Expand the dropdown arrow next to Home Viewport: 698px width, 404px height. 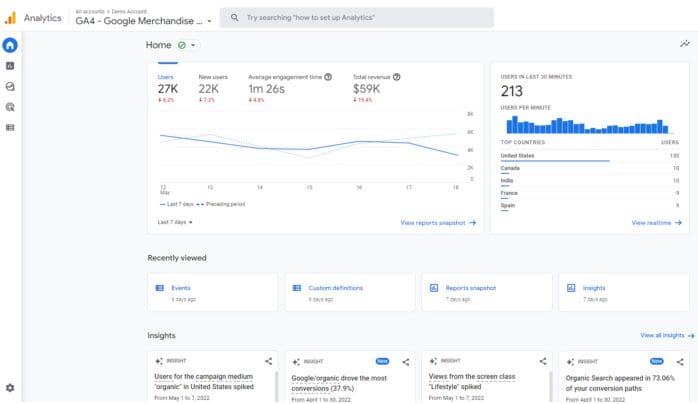[193, 45]
